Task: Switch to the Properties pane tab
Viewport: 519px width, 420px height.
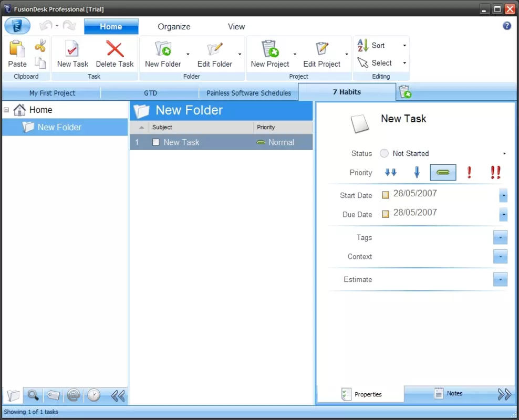Action: [x=361, y=394]
